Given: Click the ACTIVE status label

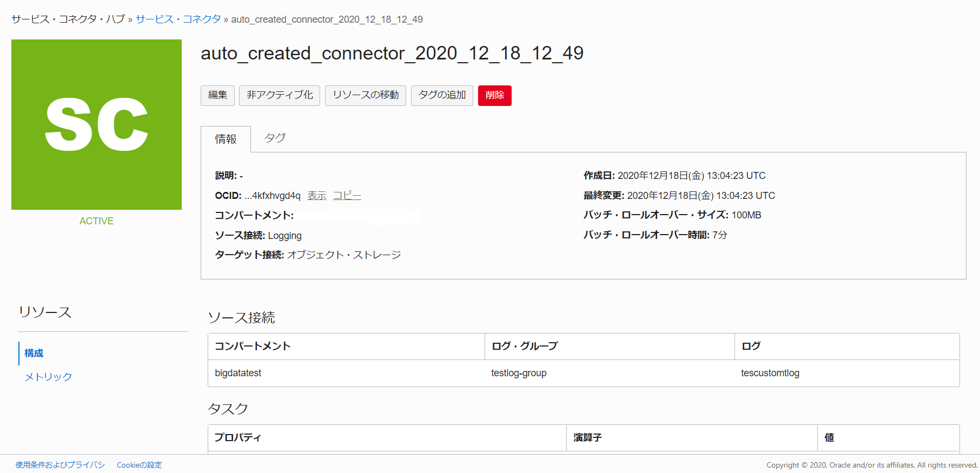Looking at the screenshot, I should [x=96, y=221].
